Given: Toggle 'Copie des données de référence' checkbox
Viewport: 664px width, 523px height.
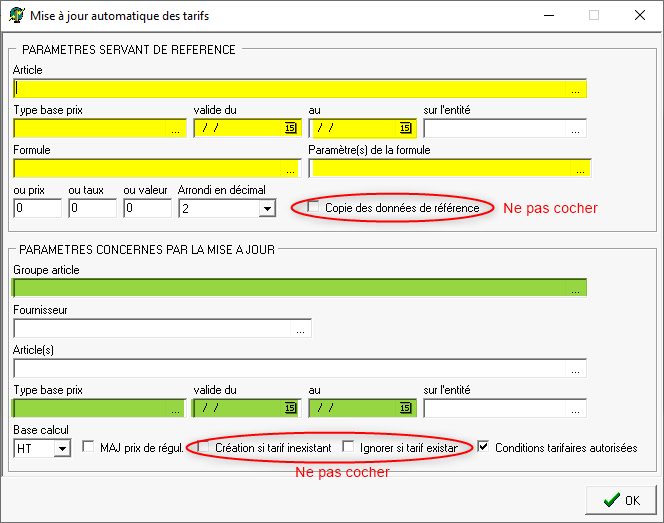Looking at the screenshot, I should (314, 207).
